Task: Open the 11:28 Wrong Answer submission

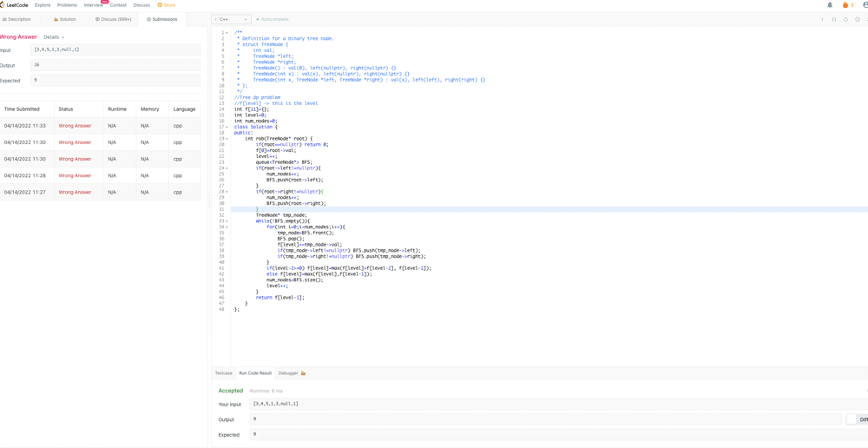Action: 75,175
